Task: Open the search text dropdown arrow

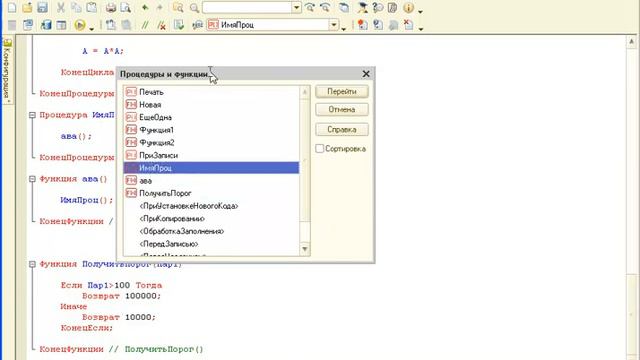Action: [296, 7]
